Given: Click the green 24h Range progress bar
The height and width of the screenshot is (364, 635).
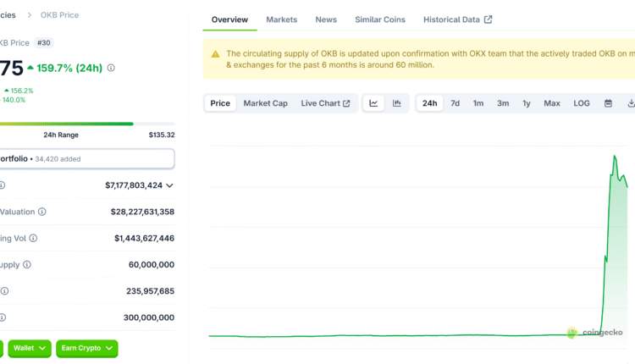Looking at the screenshot, I should pos(66,124).
